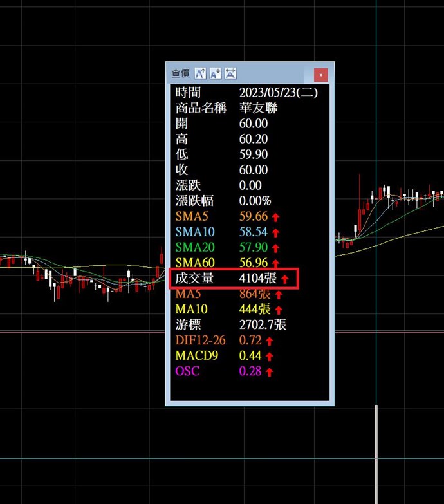
Task: Click the red arrow beside SMA10 58.54
Action: (x=275, y=232)
